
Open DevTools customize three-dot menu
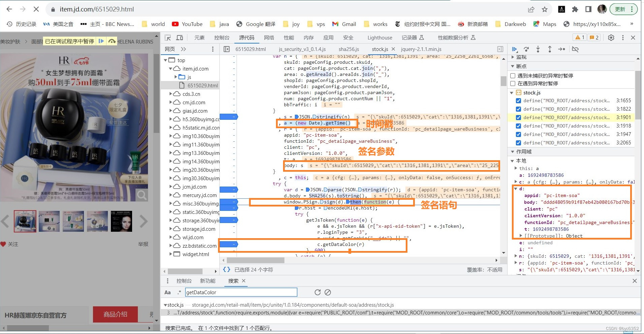[623, 38]
